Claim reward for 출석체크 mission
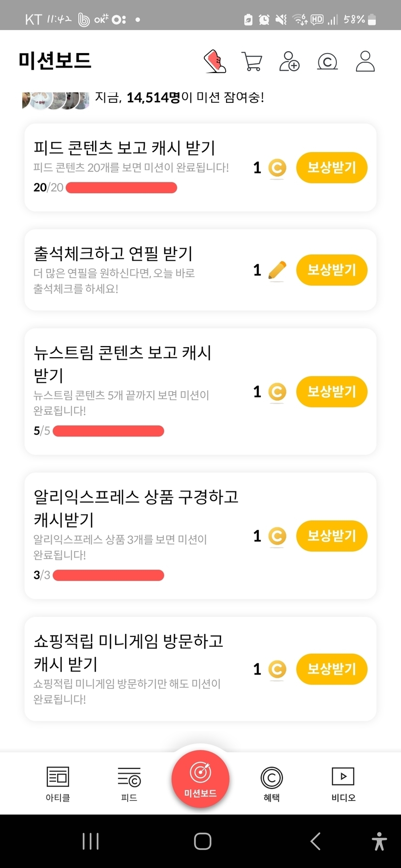Viewport: 401px width, 868px height. pyautogui.click(x=331, y=270)
